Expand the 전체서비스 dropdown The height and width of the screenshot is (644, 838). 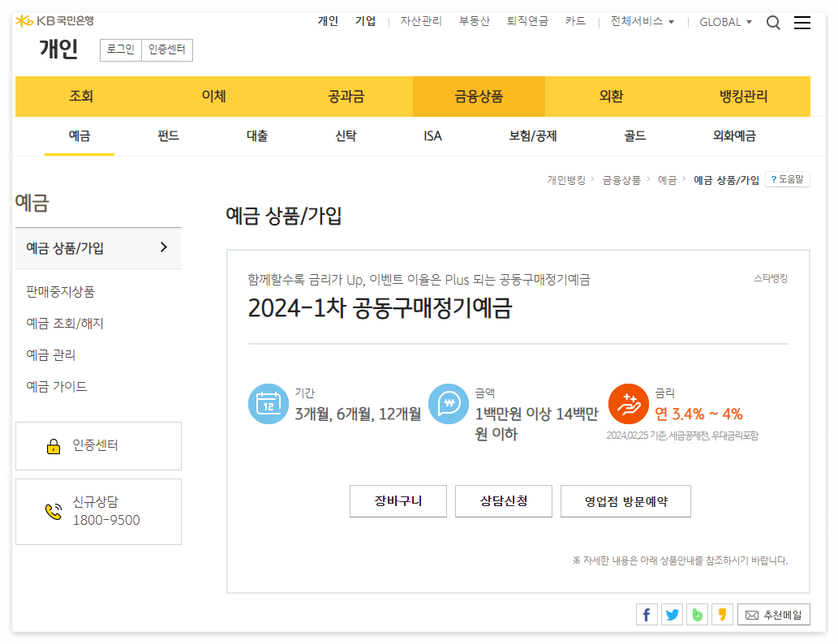(x=639, y=22)
